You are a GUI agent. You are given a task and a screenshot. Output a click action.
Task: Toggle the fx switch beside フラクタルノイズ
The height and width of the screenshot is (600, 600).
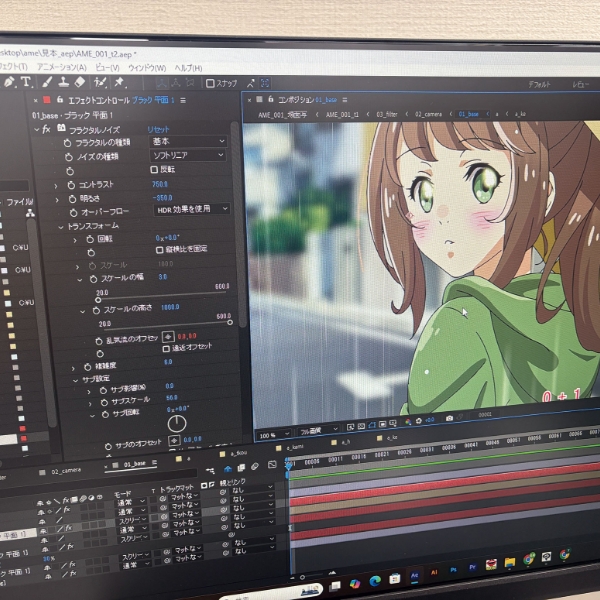click(x=47, y=129)
